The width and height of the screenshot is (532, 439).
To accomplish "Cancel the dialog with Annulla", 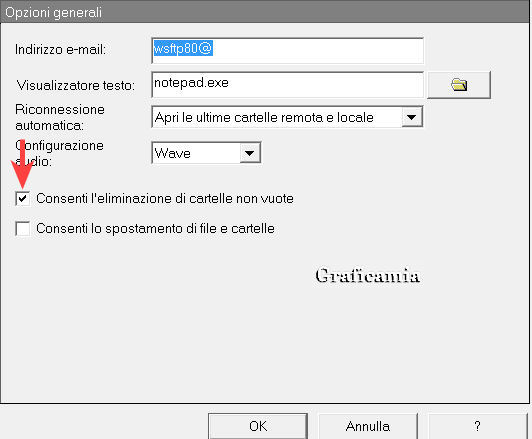I will click(368, 426).
